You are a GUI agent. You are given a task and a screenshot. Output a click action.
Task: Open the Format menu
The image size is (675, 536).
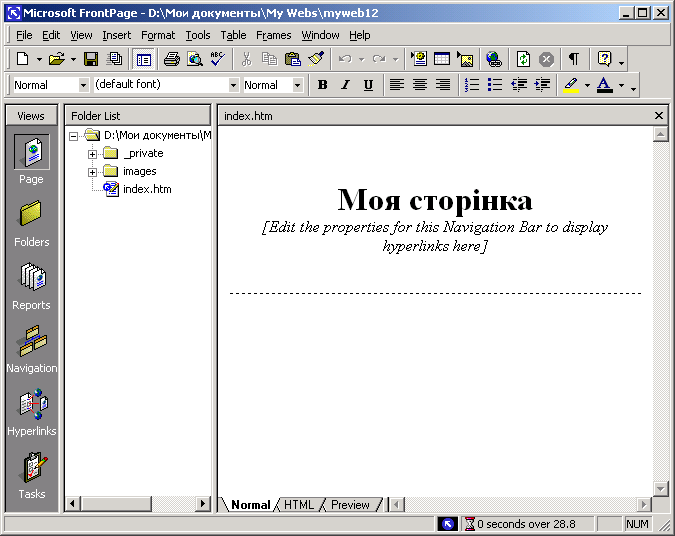click(x=158, y=35)
